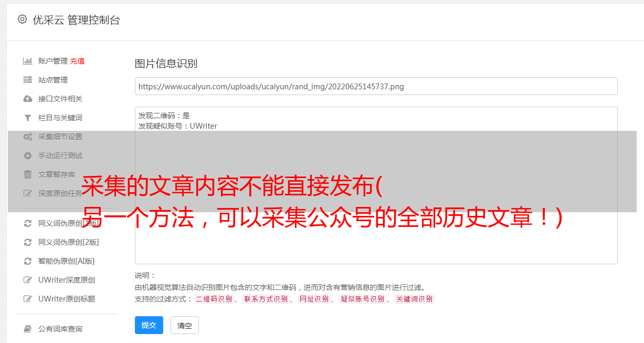Click the 深度原创任务 edit icon
644x343 pixels.
click(28, 193)
